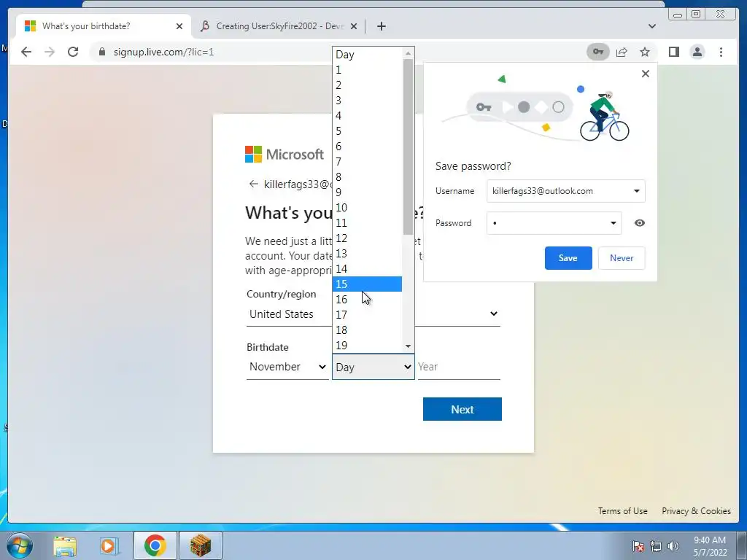Viewport: 747px width, 560px height.
Task: Select day 12 option
Action: point(368,238)
